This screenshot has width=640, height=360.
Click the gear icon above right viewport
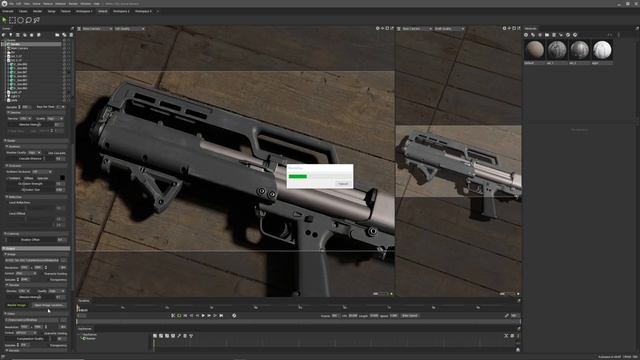coord(504,29)
